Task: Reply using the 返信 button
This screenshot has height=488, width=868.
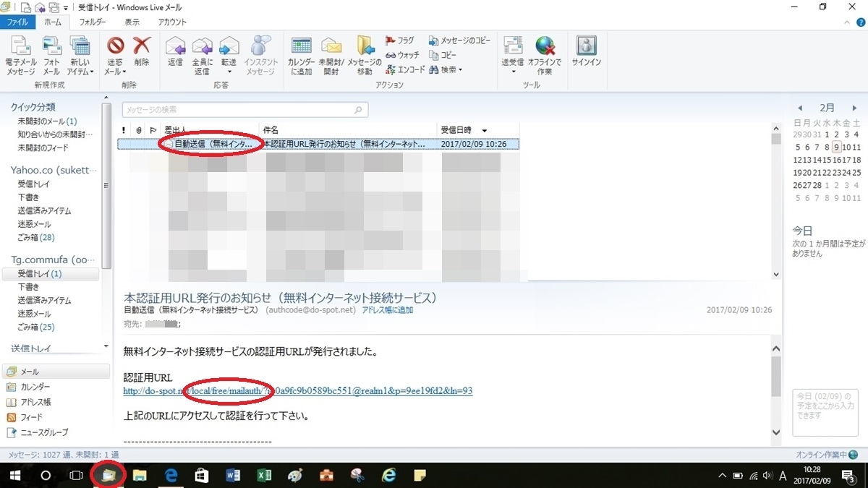Action: coord(175,51)
